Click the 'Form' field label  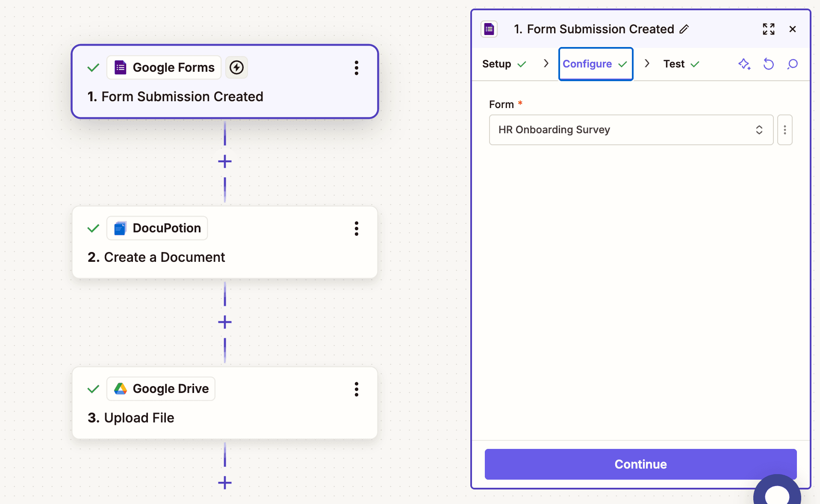click(x=501, y=105)
